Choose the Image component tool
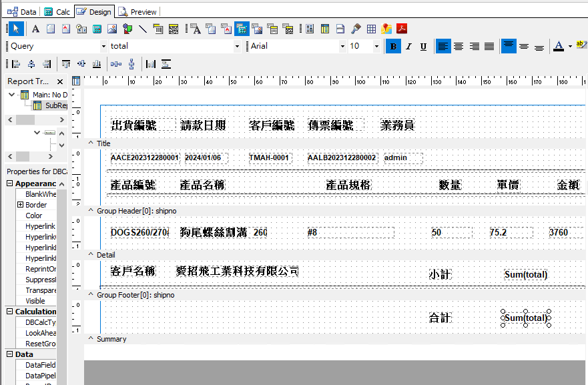588x385 pixels. 112,29
